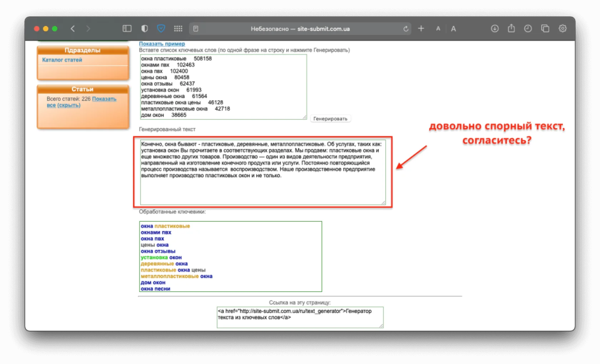Click the keyword line 'установка окон 61993'
The image size is (600, 364).
(x=171, y=90)
